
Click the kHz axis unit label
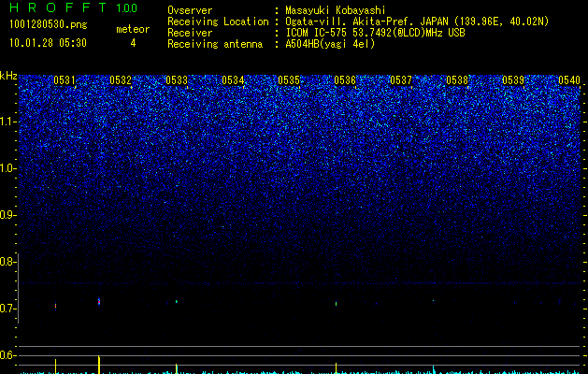8,76
